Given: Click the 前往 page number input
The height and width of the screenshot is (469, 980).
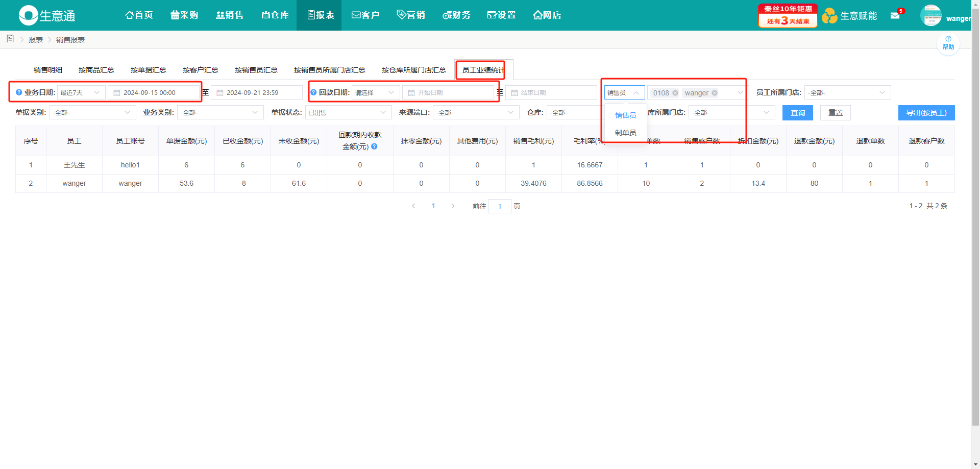Looking at the screenshot, I should coord(500,206).
